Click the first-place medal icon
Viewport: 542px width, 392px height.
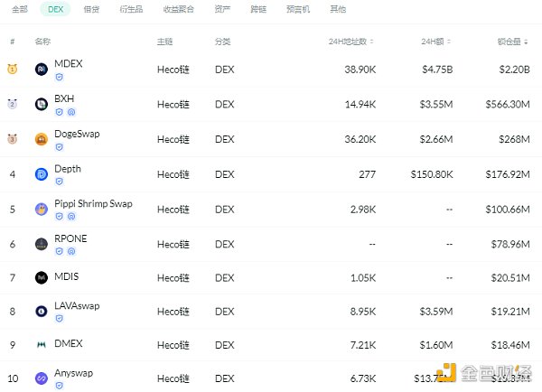(x=13, y=70)
